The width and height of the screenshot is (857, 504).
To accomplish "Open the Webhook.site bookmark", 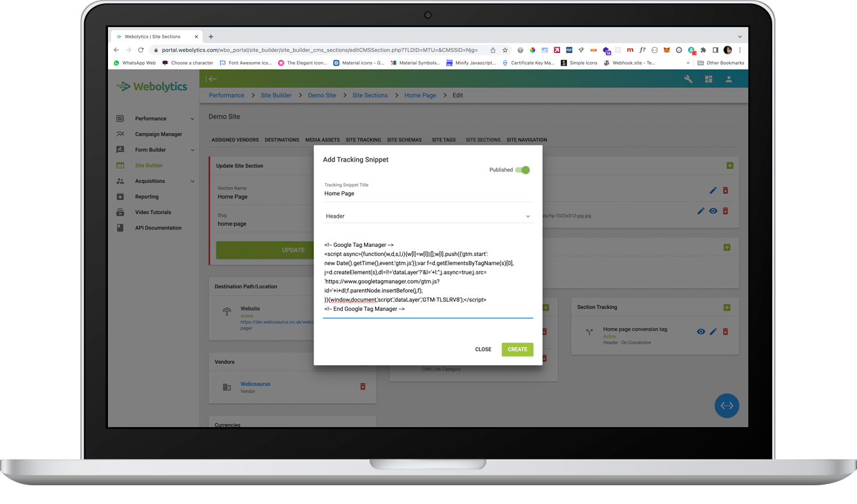I will (x=630, y=63).
